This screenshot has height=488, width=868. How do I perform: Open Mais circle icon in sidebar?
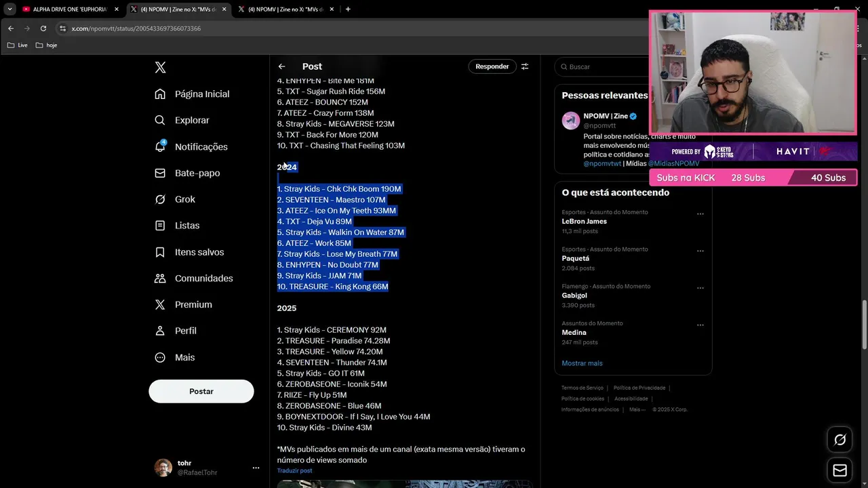tap(160, 357)
